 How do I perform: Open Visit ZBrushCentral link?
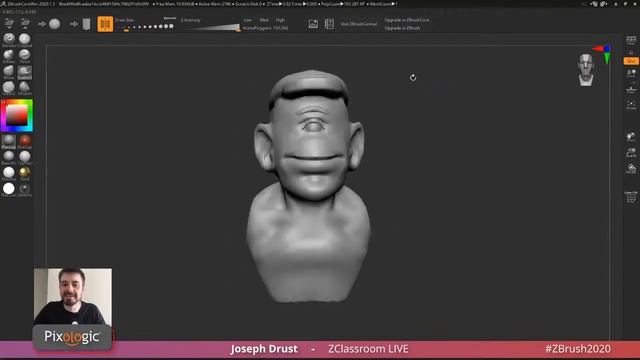tap(359, 24)
